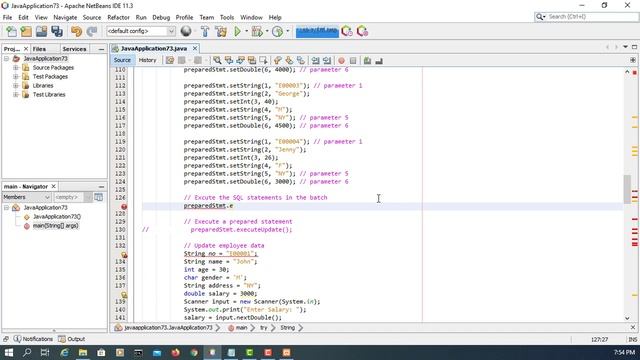Switch to the Source view
640x360 pixels.
[x=122, y=60]
